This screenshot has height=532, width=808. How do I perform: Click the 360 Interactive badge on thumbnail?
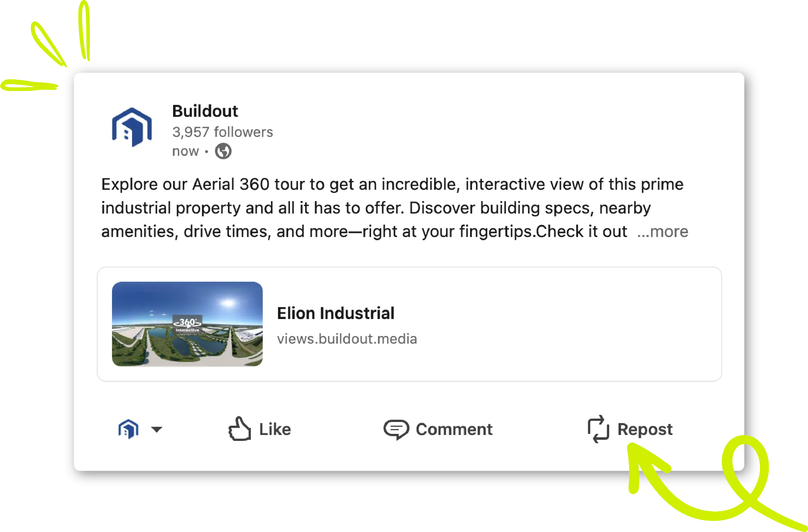pyautogui.click(x=188, y=324)
